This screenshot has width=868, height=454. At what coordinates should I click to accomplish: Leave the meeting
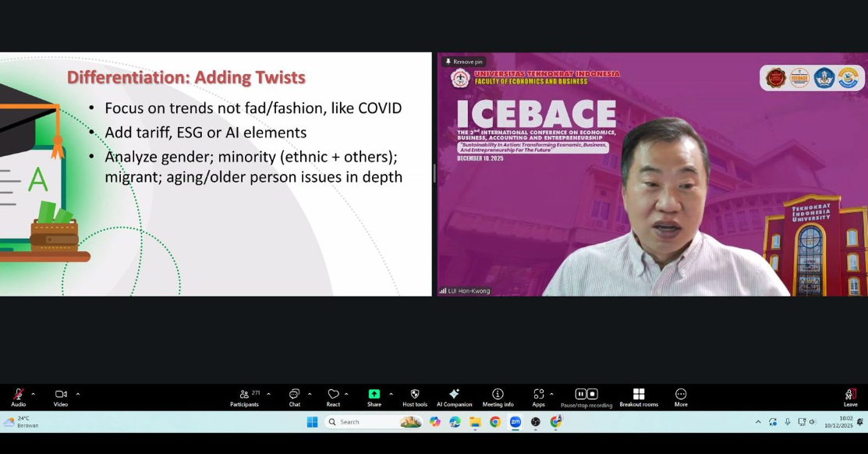coord(850,395)
